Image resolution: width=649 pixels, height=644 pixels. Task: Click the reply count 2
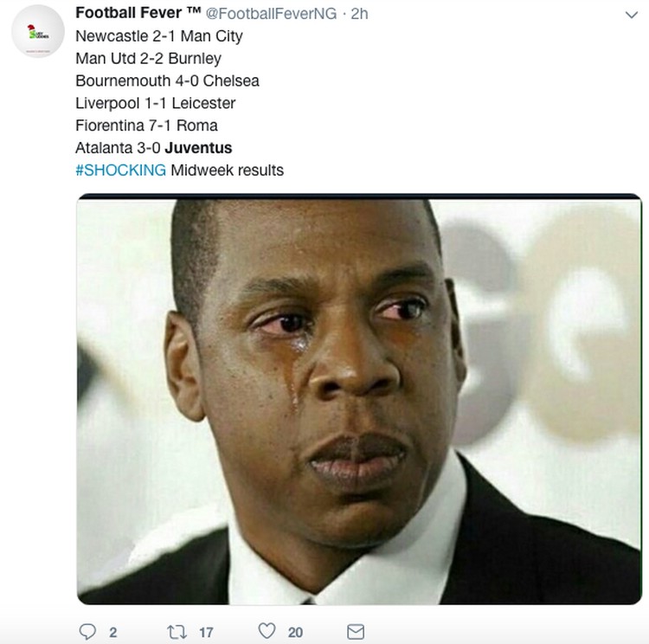tap(113, 633)
